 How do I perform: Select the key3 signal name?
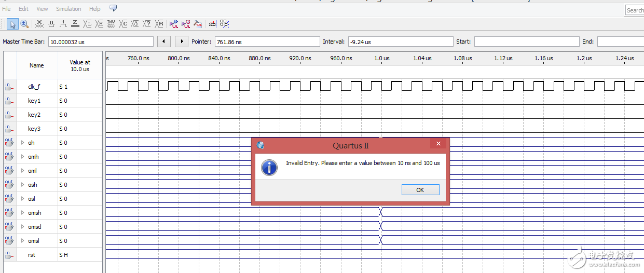click(34, 129)
